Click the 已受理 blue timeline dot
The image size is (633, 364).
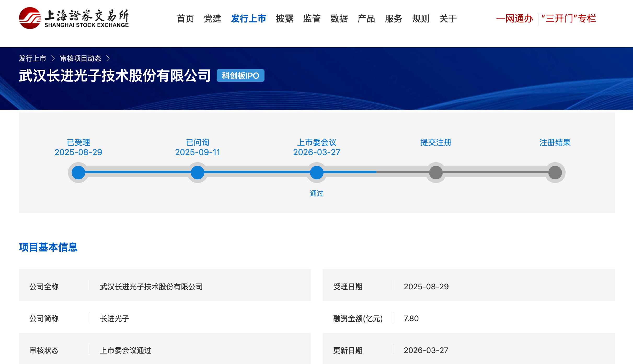click(x=78, y=173)
